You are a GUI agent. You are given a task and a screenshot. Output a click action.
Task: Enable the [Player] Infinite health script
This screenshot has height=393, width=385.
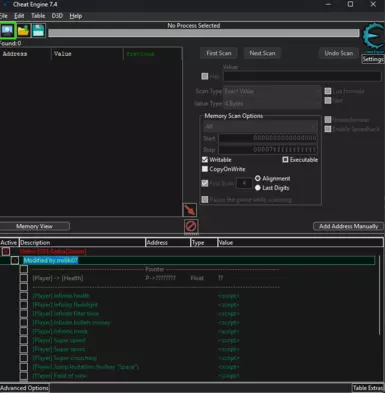24,296
